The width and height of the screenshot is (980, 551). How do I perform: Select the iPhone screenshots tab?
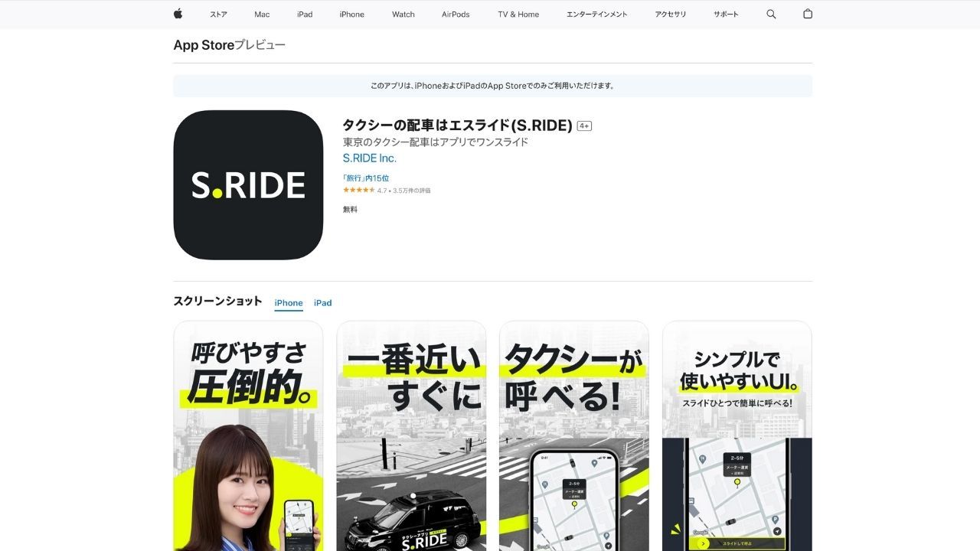coord(289,303)
